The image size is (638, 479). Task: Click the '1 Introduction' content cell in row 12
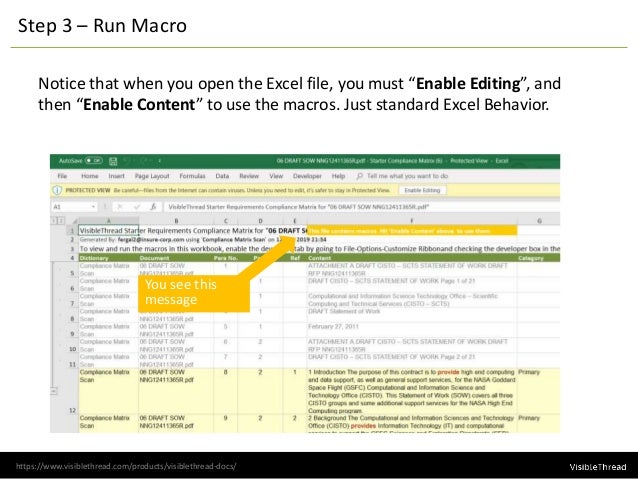412,391
